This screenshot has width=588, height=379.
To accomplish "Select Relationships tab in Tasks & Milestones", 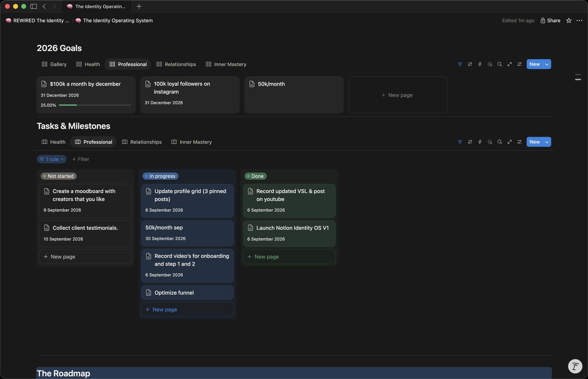I will pos(141,142).
